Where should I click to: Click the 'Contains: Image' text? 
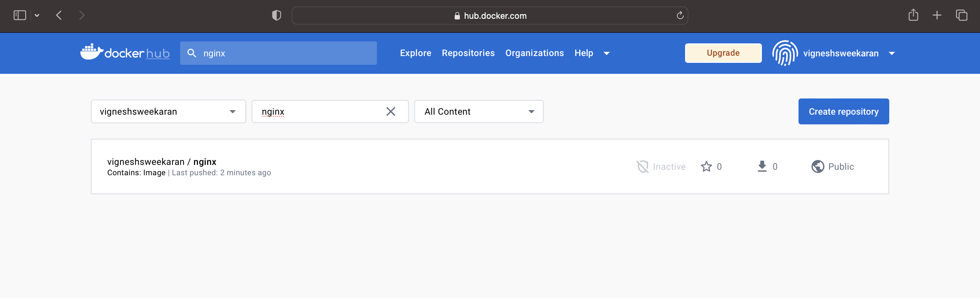tap(136, 173)
